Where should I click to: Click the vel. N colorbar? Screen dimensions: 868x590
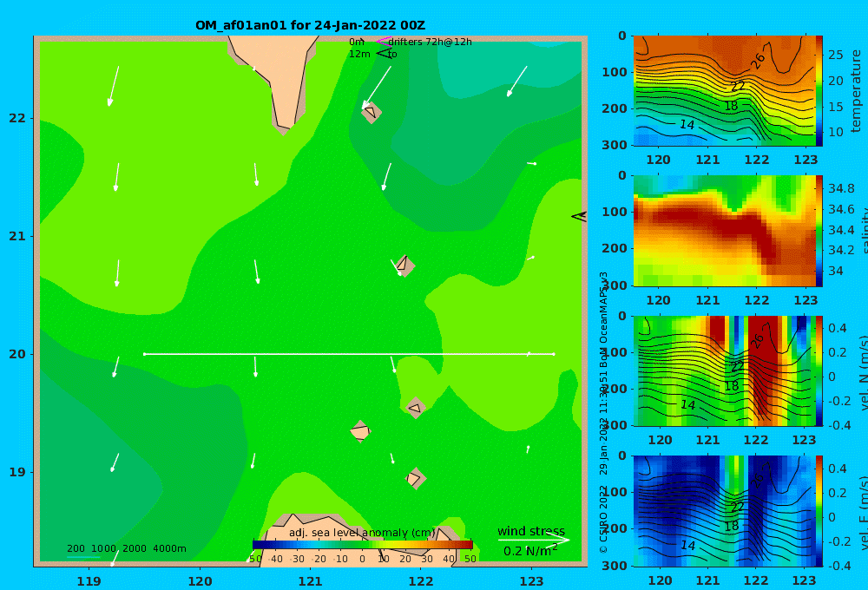(x=819, y=370)
